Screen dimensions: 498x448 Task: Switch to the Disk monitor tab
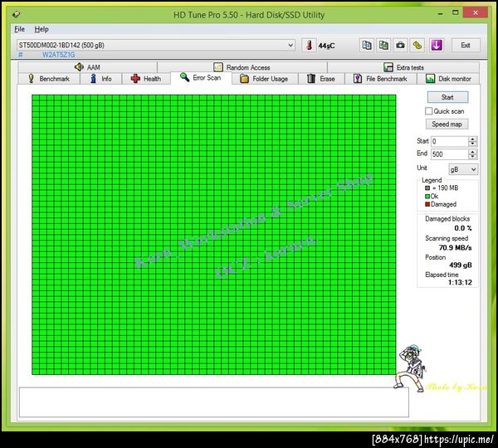tap(448, 79)
